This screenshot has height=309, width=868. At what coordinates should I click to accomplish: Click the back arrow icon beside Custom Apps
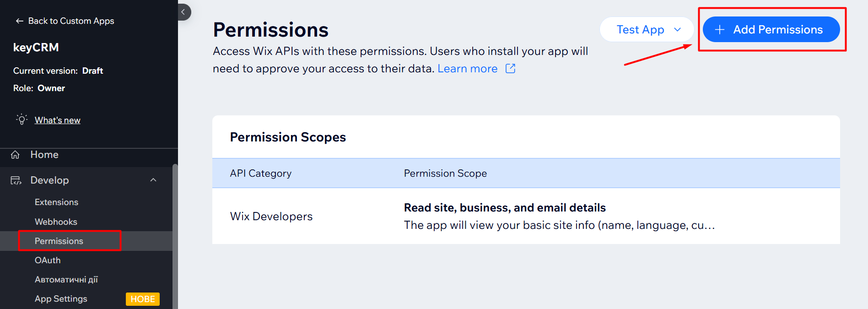point(19,21)
